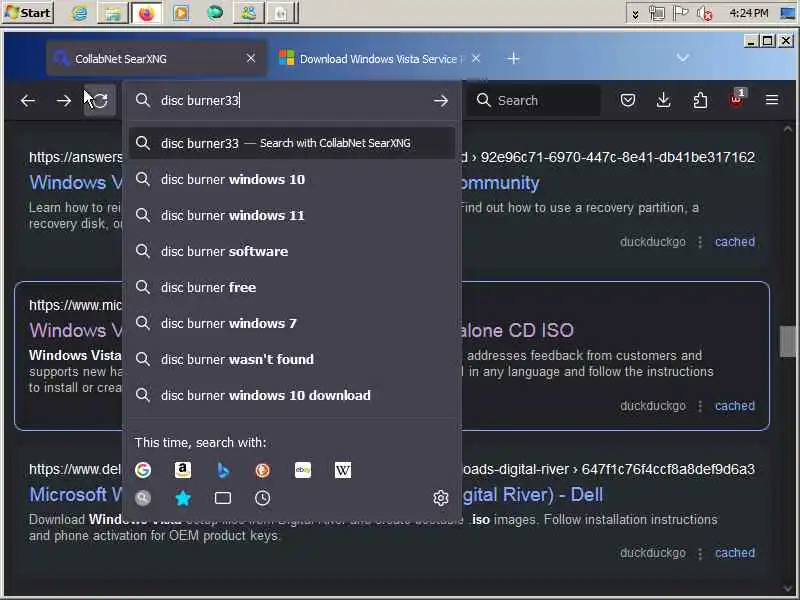The image size is (800, 600).
Task: Open three-dot options in the highlighted result card
Action: click(700, 406)
